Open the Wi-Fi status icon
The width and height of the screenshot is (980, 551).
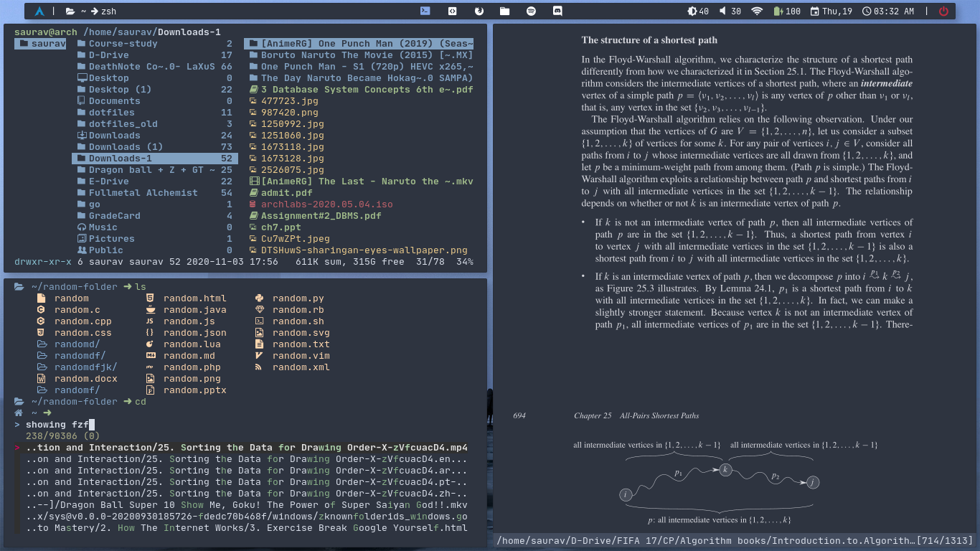(x=757, y=11)
